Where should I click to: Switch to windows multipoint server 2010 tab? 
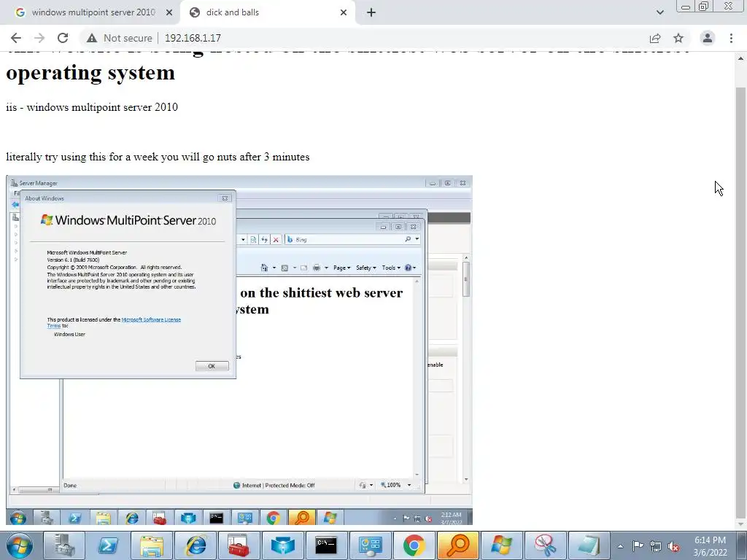click(x=90, y=13)
